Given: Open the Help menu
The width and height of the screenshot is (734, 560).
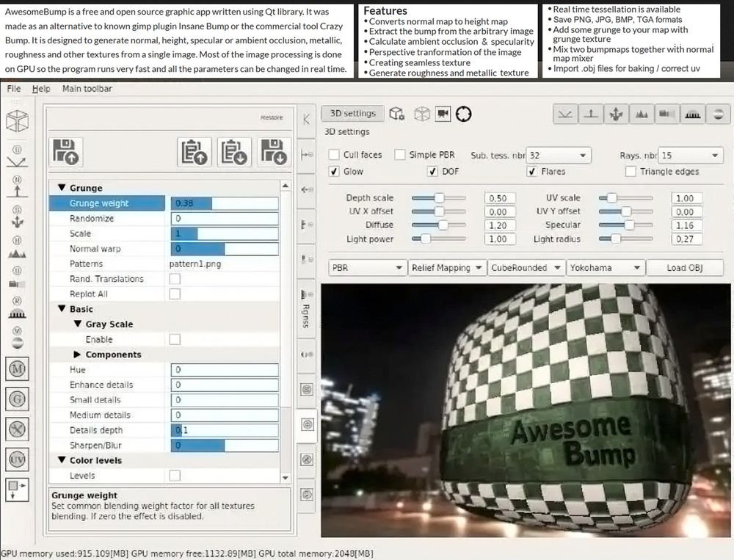Looking at the screenshot, I should 41,89.
